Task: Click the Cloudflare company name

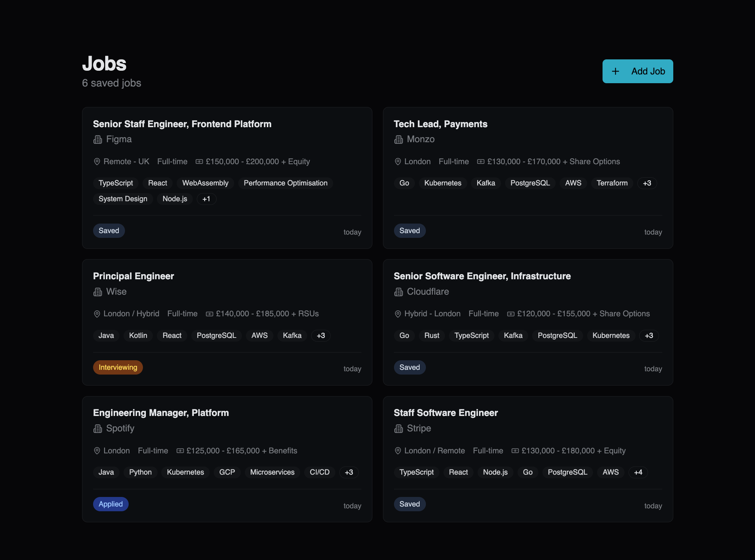Action: point(428,292)
